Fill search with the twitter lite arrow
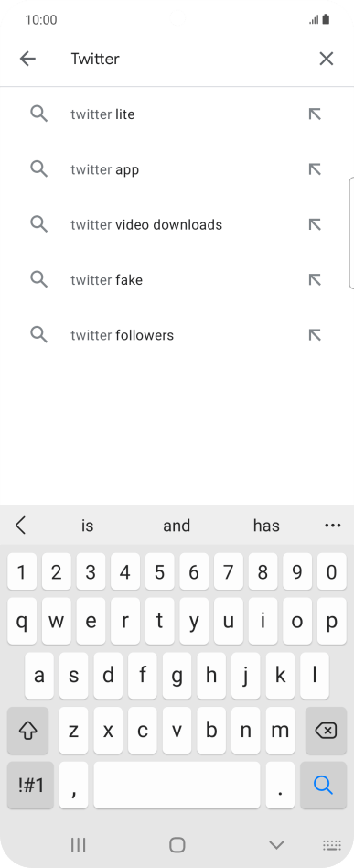The width and height of the screenshot is (354, 868). (x=315, y=114)
